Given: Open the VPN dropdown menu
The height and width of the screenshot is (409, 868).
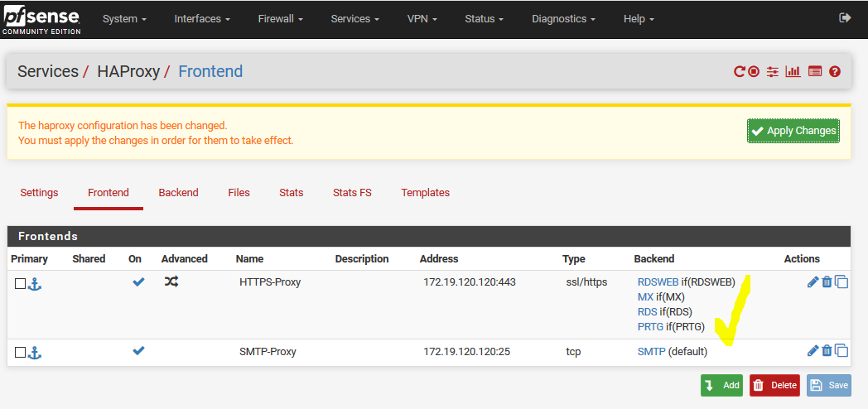Looking at the screenshot, I should (x=422, y=19).
